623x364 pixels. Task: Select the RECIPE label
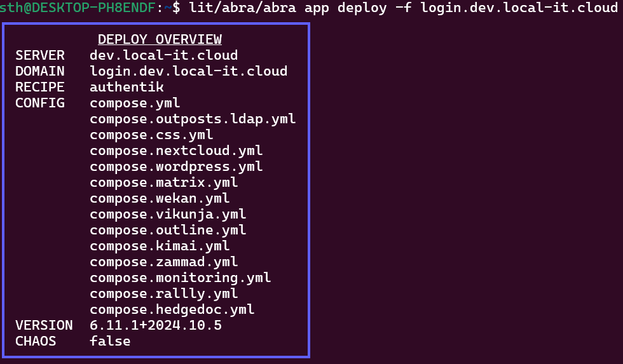[x=39, y=87]
